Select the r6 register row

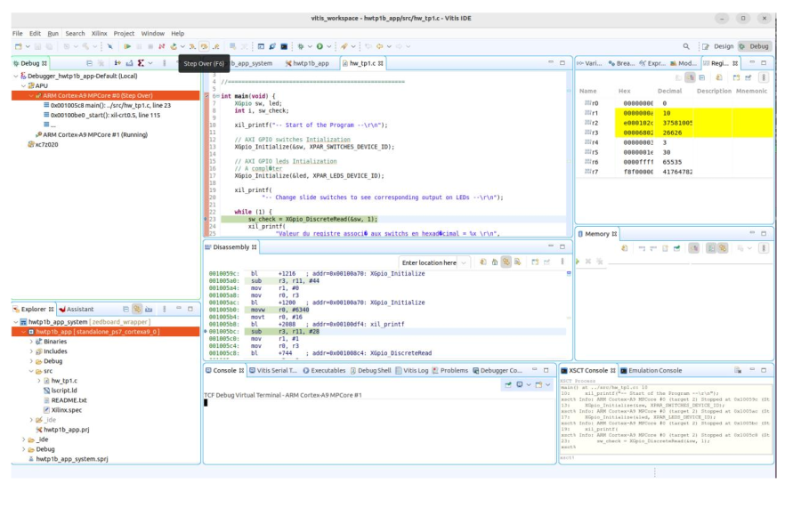pyautogui.click(x=675, y=162)
